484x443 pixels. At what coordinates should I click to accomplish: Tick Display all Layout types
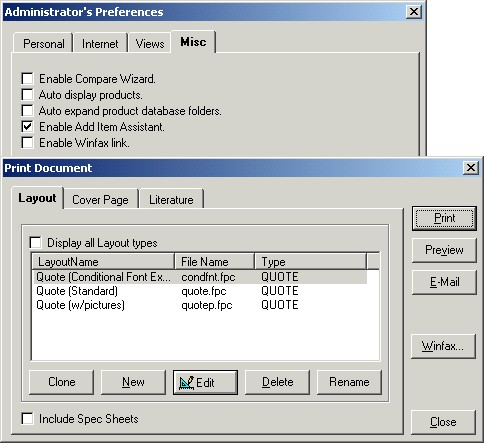pos(36,243)
